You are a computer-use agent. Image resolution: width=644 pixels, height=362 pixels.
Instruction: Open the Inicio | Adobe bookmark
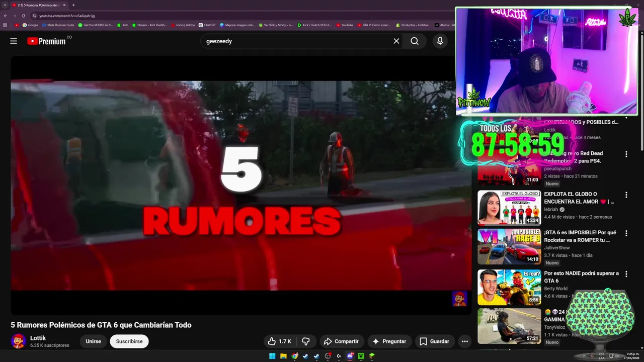click(x=183, y=25)
